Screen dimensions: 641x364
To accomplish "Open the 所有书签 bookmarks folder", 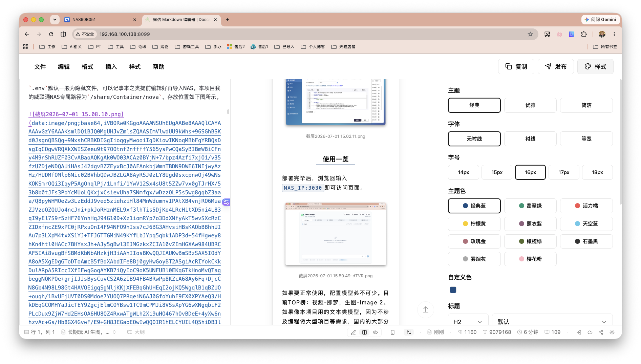I will [x=605, y=47].
